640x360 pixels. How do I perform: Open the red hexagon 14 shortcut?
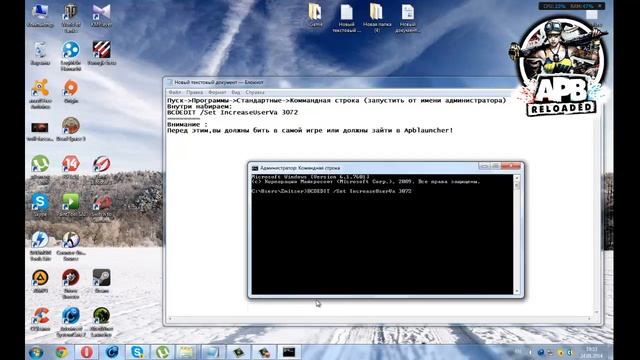click(71, 167)
